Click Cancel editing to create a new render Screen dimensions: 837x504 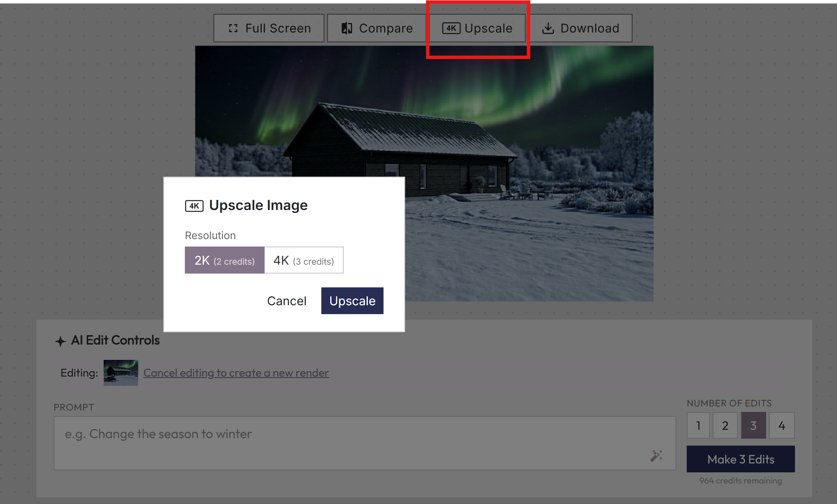(236, 373)
